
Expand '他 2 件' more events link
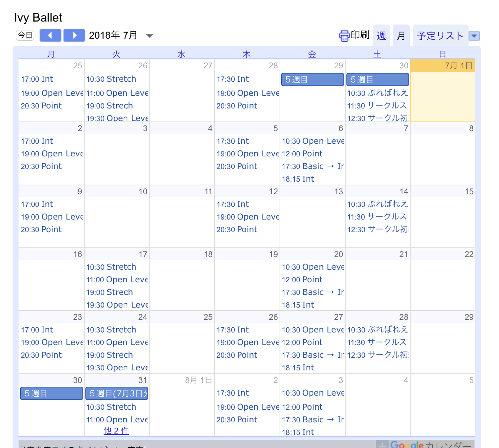[116, 431]
